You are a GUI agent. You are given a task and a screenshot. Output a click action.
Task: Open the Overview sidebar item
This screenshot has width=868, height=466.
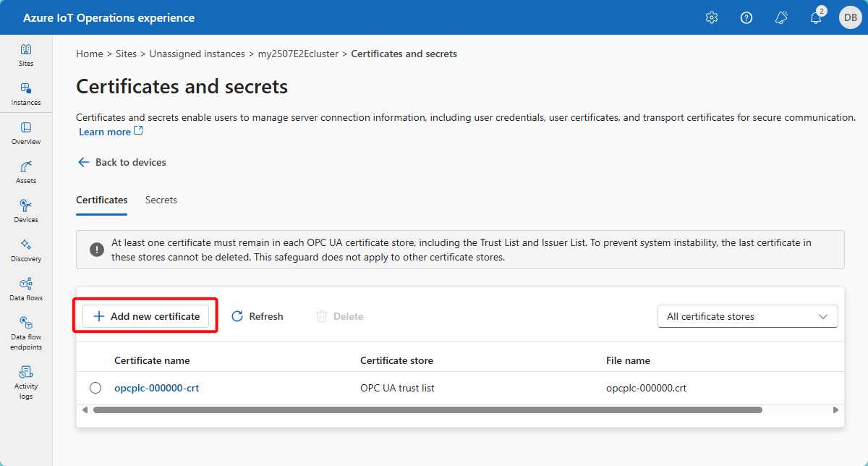pos(26,134)
